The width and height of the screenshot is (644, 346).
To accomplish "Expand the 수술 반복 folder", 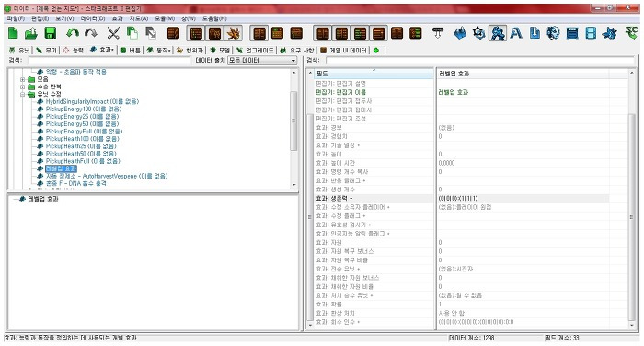I will (x=23, y=86).
